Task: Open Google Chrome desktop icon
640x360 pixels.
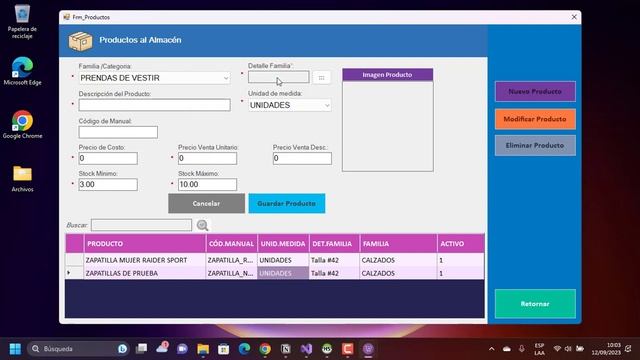Action: click(x=22, y=124)
